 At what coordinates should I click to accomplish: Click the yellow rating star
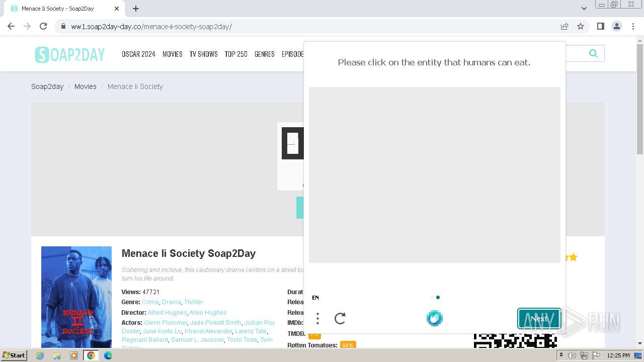[x=573, y=257]
